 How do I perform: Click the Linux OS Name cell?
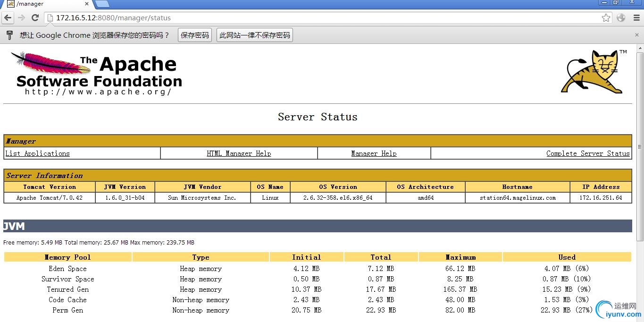click(270, 198)
